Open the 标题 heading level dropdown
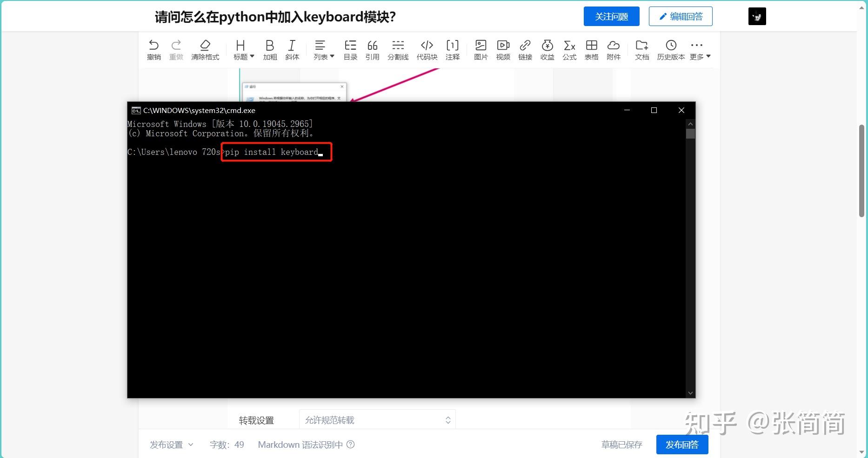 (x=243, y=50)
